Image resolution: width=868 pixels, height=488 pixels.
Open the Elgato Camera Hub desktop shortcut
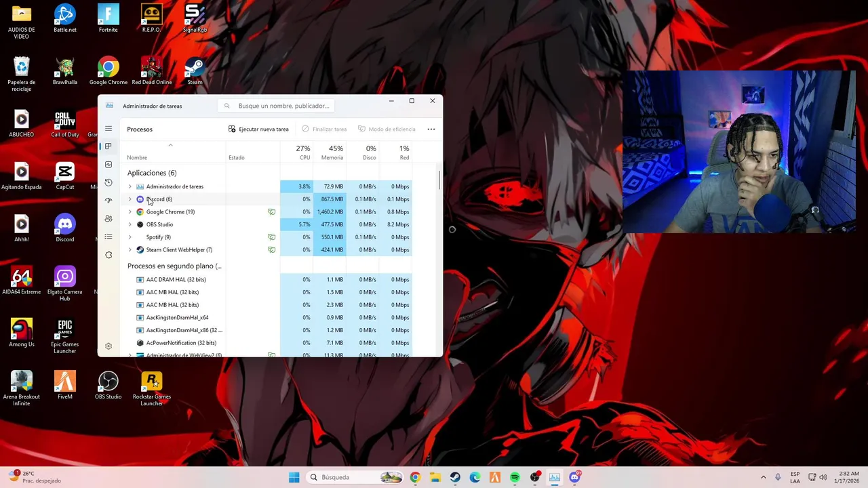(65, 283)
